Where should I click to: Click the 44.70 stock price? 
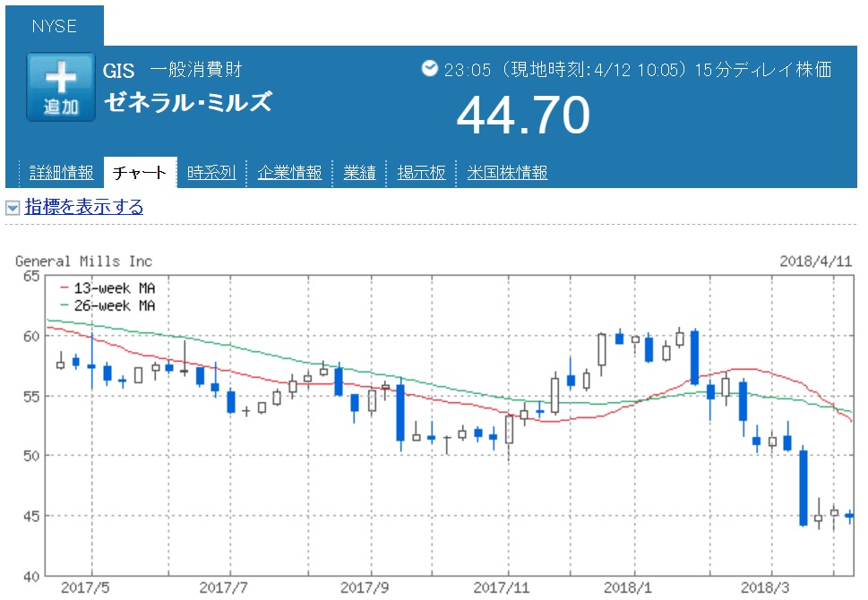pos(523,115)
